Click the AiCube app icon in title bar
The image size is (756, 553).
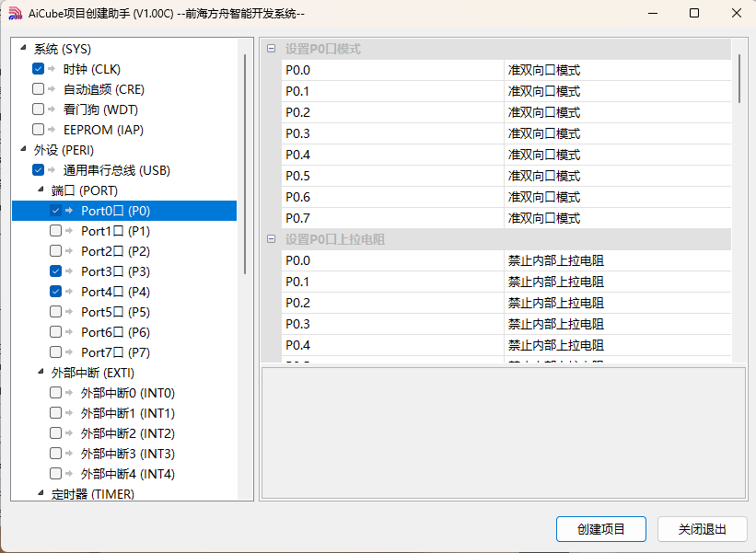15,14
